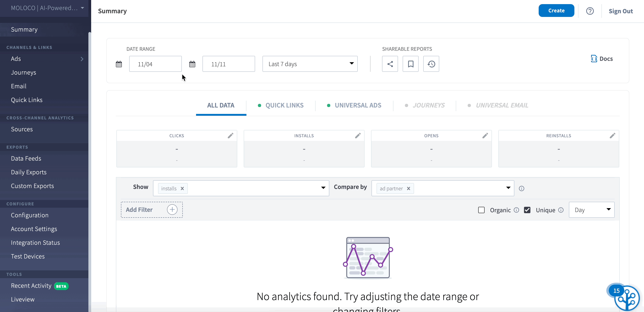Edit the Reinstalls metric pencil icon
The height and width of the screenshot is (312, 644).
tap(612, 136)
